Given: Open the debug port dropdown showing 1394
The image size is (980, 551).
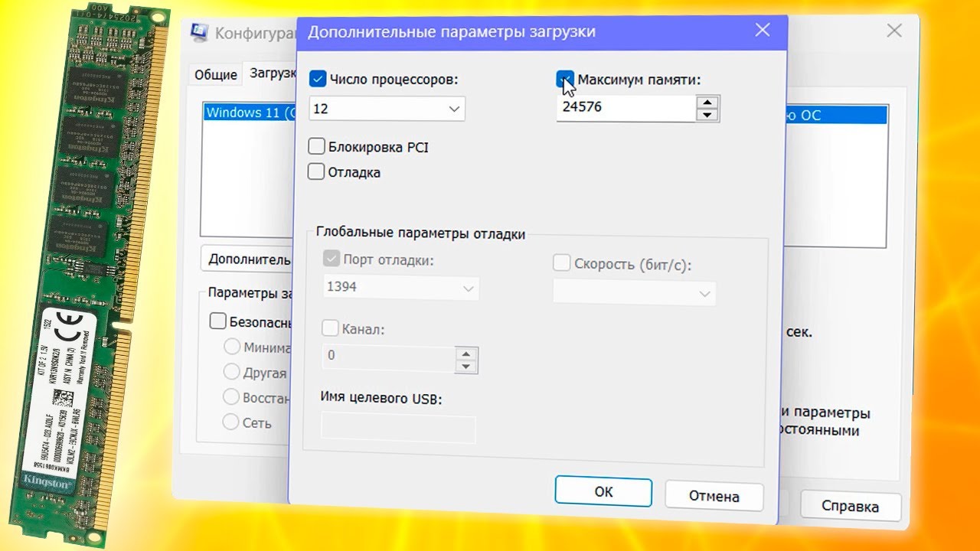Looking at the screenshot, I should [401, 288].
